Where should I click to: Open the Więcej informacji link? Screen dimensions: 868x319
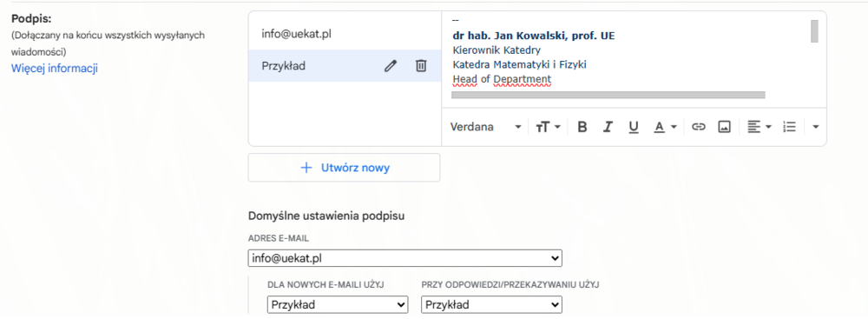pyautogui.click(x=55, y=69)
